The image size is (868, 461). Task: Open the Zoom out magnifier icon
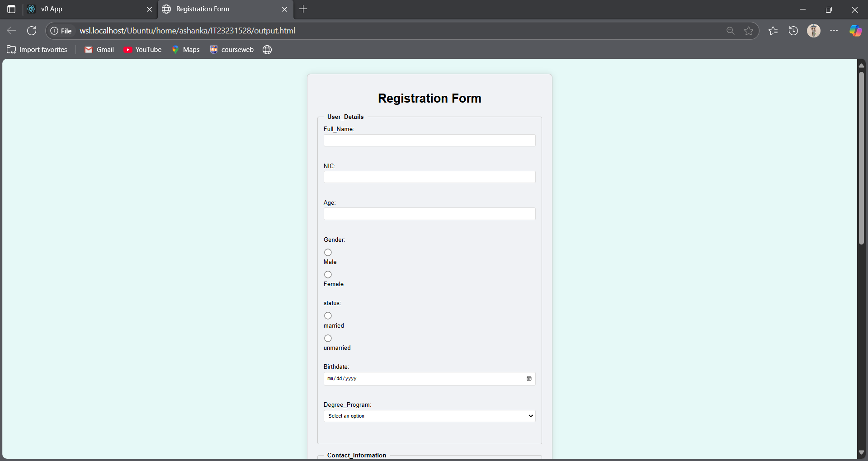point(730,31)
